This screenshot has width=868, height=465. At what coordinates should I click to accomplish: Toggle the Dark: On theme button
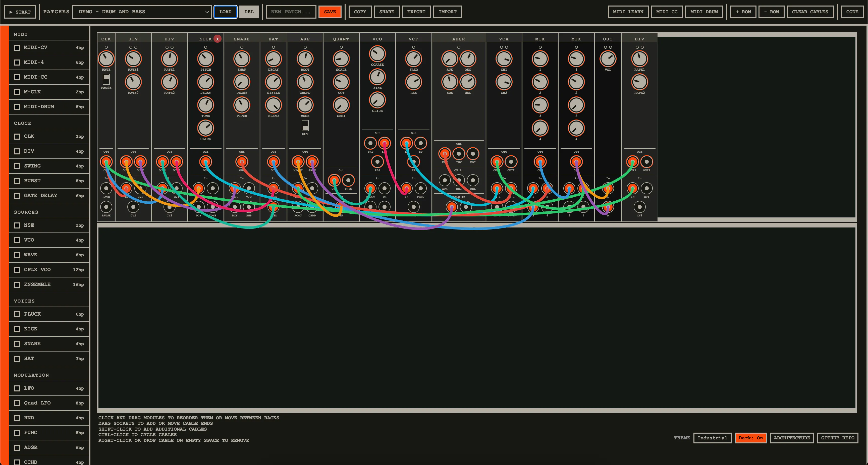[751, 438]
